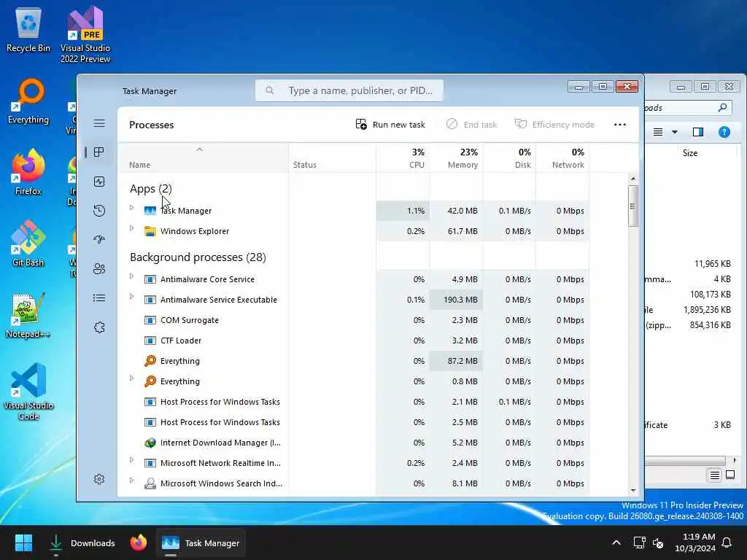
Task: Focus the Task Manager search box
Action: point(349,90)
